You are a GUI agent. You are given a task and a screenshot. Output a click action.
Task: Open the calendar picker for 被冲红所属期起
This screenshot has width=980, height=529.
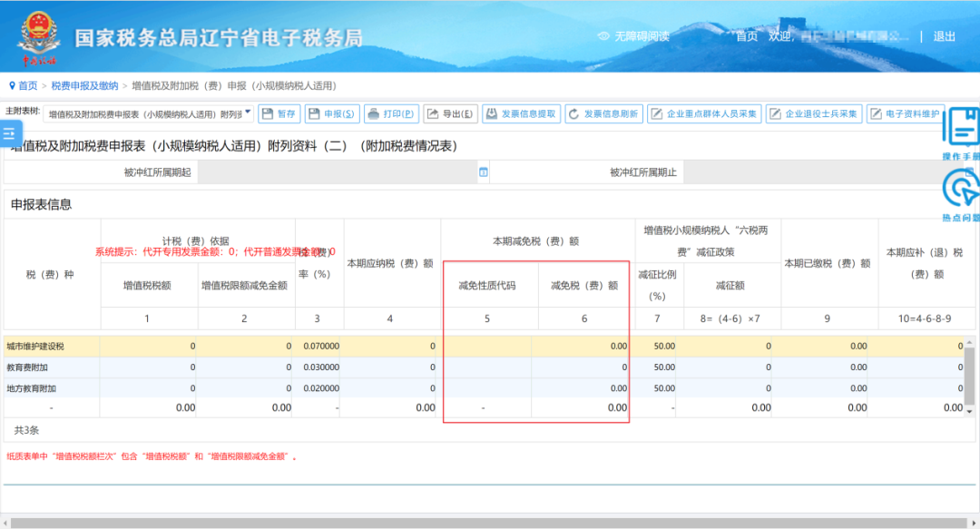(483, 172)
